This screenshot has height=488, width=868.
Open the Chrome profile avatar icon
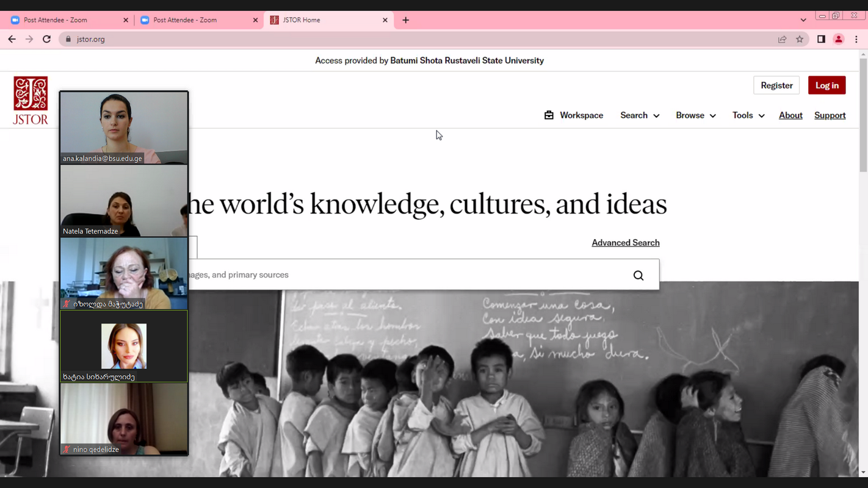click(839, 39)
